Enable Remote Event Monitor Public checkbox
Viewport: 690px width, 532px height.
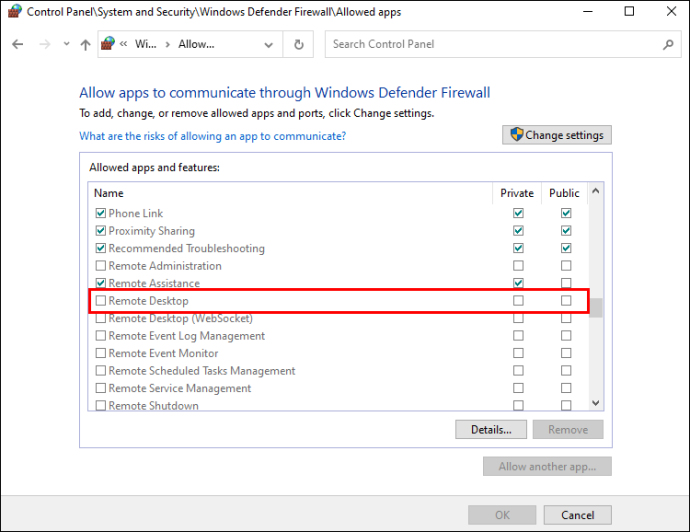coord(566,353)
